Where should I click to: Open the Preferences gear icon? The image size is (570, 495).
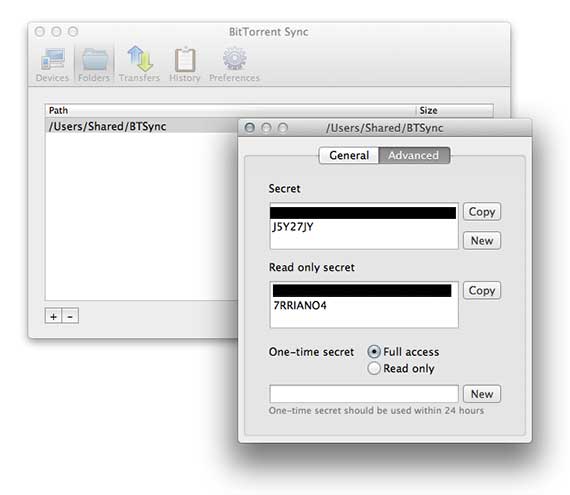coord(234,64)
